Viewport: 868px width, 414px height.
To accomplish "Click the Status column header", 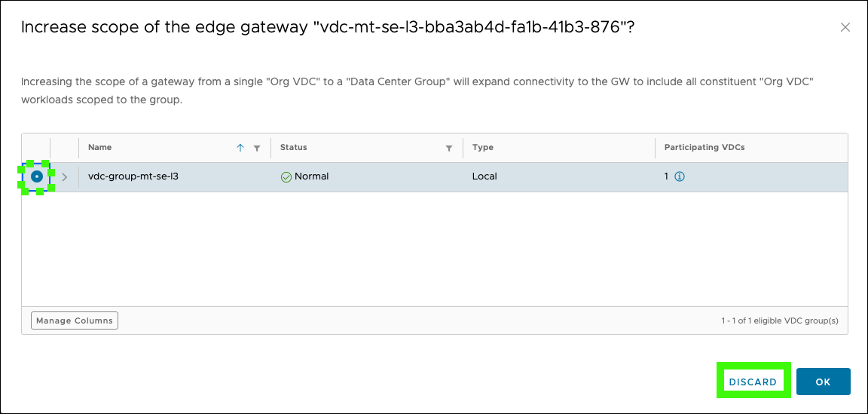I will 293,147.
